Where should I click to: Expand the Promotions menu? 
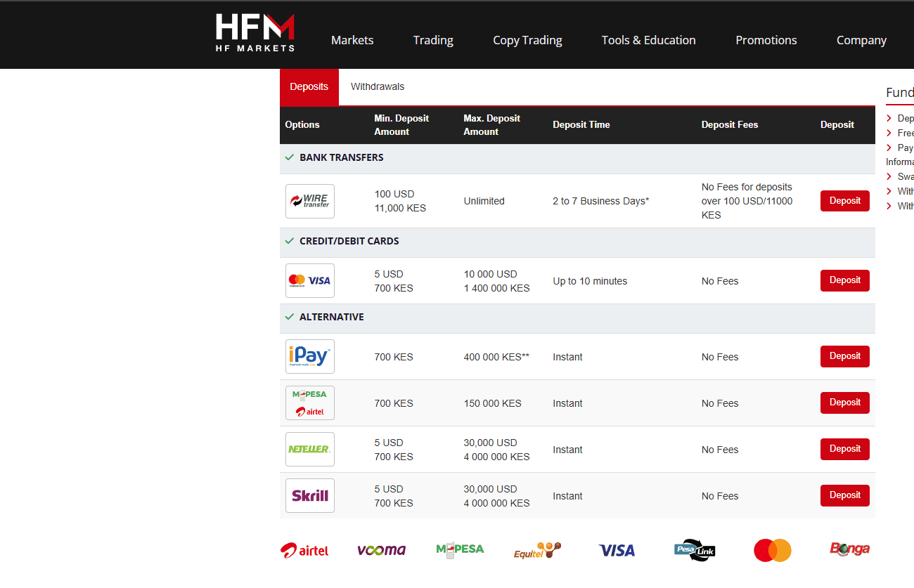point(766,40)
